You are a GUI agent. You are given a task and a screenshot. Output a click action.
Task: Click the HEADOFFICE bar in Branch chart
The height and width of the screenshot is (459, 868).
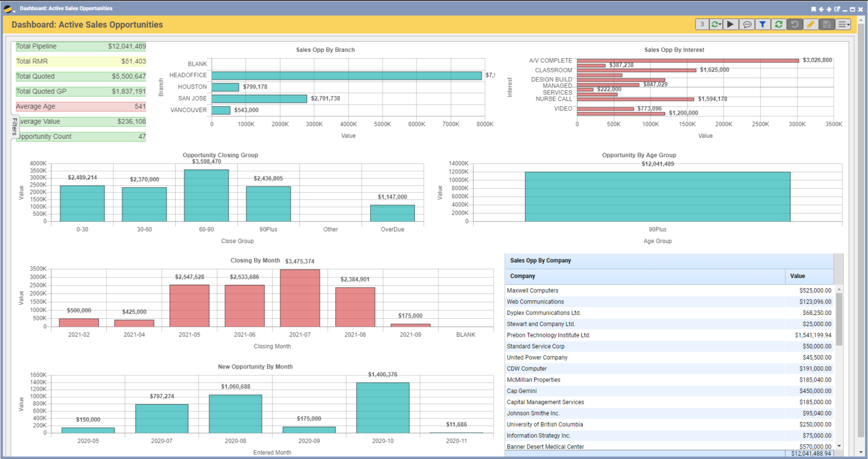(347, 75)
